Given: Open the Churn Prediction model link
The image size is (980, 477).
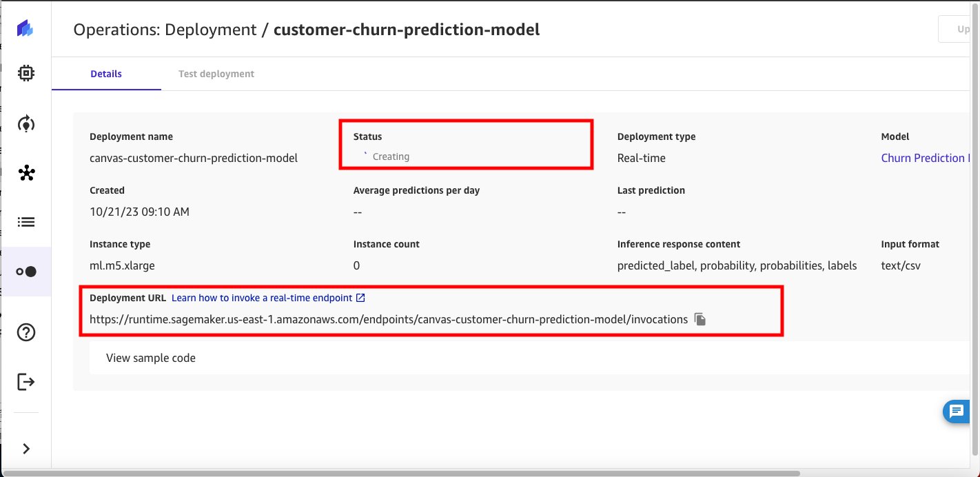Looking at the screenshot, I should pos(926,158).
